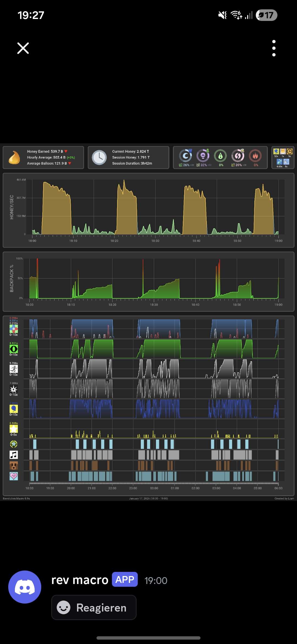The width and height of the screenshot is (297, 644).
Task: Tap the blue nectar ring showing 26%
Action: pos(186,156)
